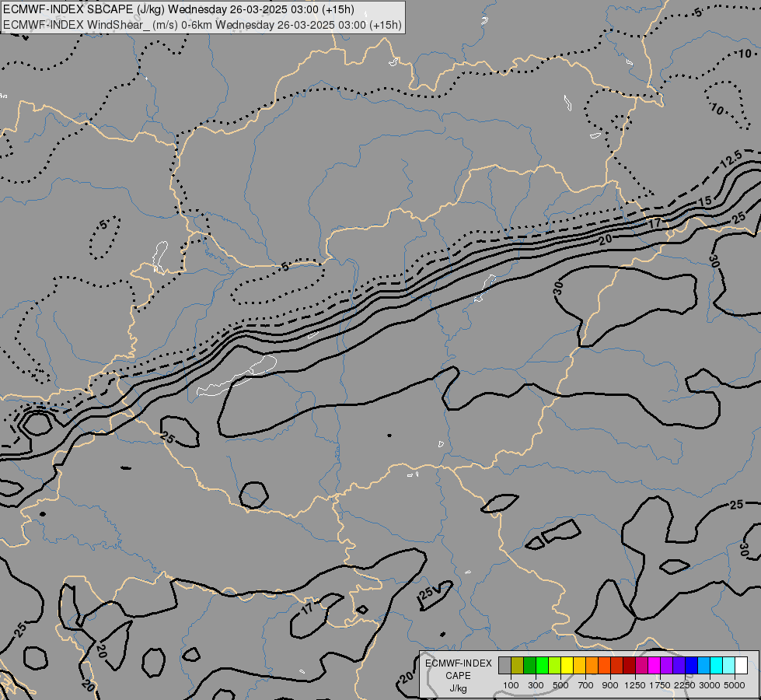Click the CAPE word in the legend
The image size is (761, 700).
click(x=458, y=676)
